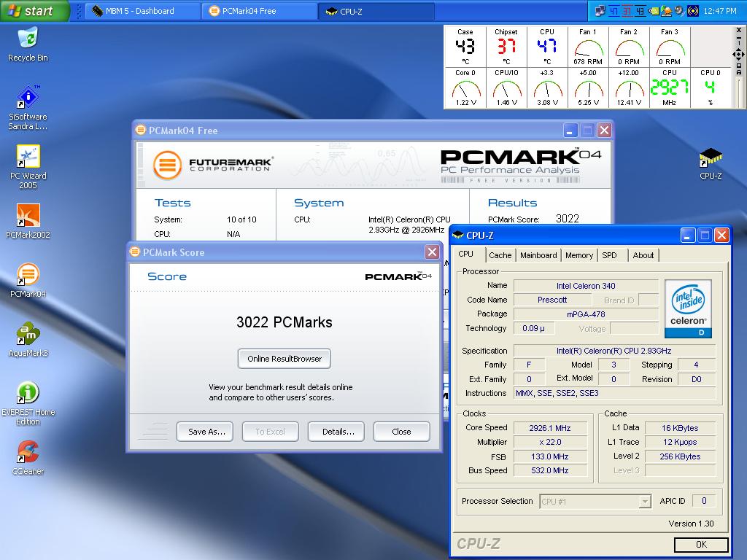
Task: Click the MBM Chipset temperature reading
Action: point(506,46)
